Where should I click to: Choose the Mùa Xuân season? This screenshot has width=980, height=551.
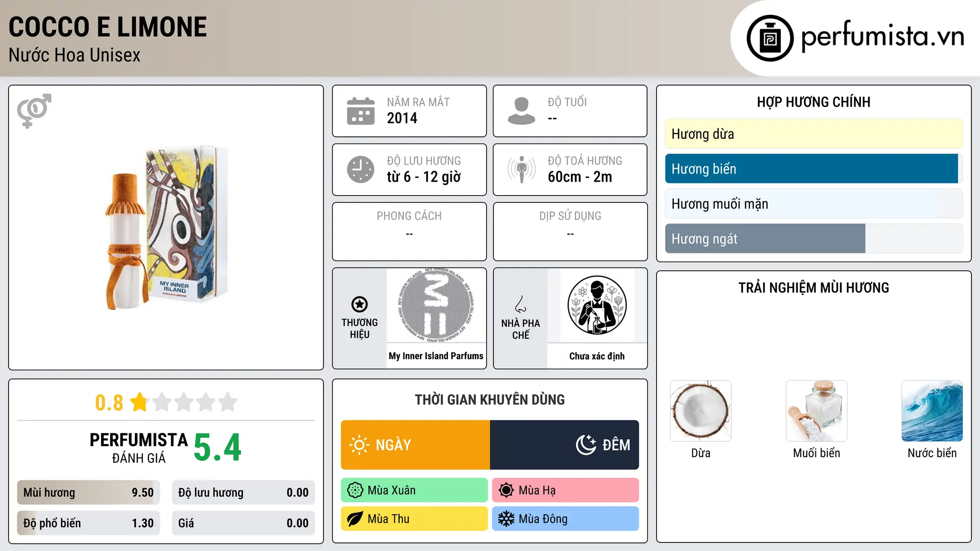coord(414,490)
